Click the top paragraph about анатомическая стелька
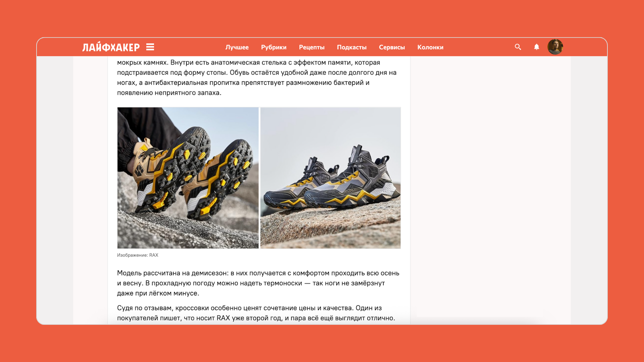Image resolution: width=644 pixels, height=362 pixels. point(257,77)
